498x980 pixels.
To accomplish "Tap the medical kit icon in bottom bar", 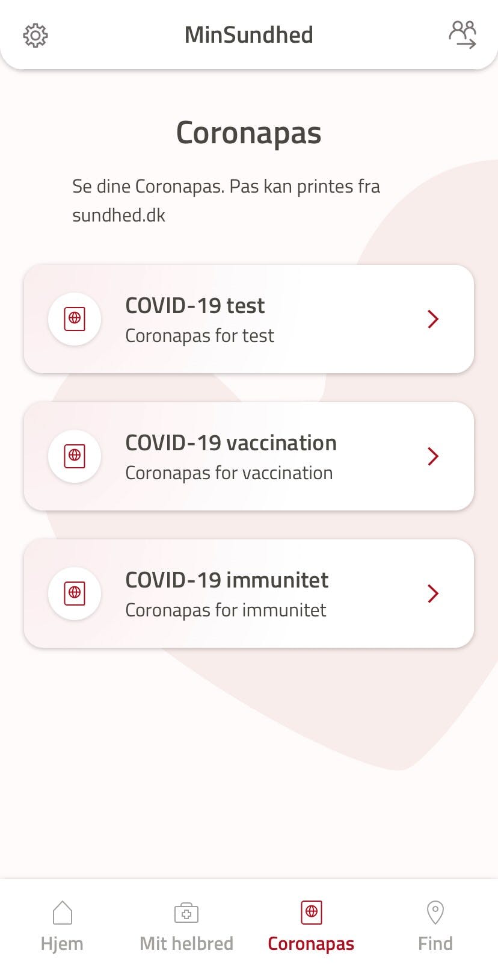I will click(x=186, y=913).
